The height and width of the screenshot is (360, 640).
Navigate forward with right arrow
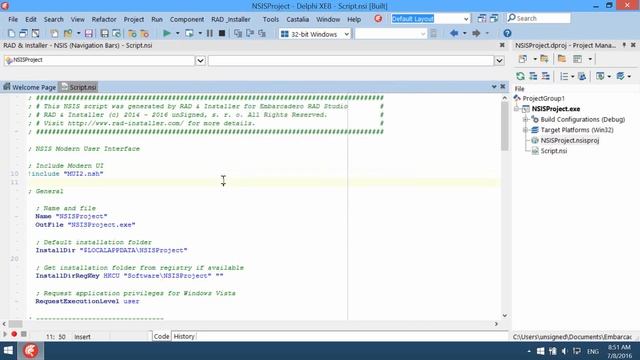click(476, 33)
